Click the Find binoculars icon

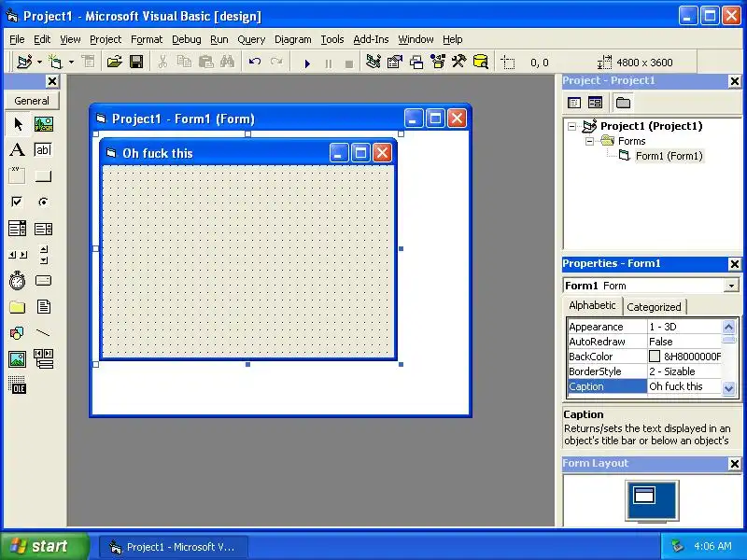coord(227,62)
